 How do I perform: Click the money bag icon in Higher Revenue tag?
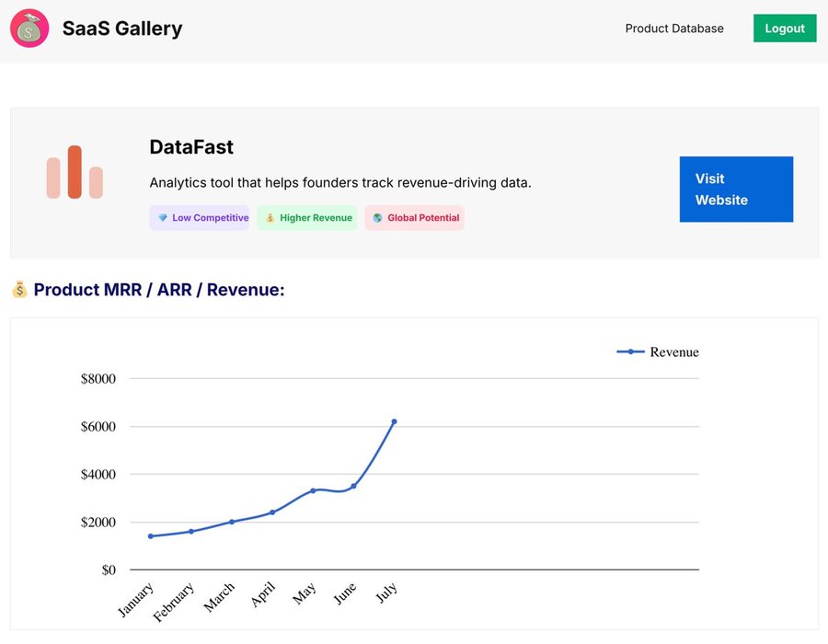tap(270, 218)
